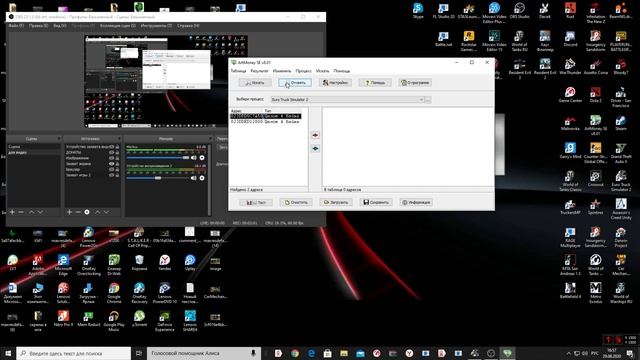The width and height of the screenshot is (640, 360).
Task: Open Rockstar Games launcher shortcut
Action: (469, 41)
